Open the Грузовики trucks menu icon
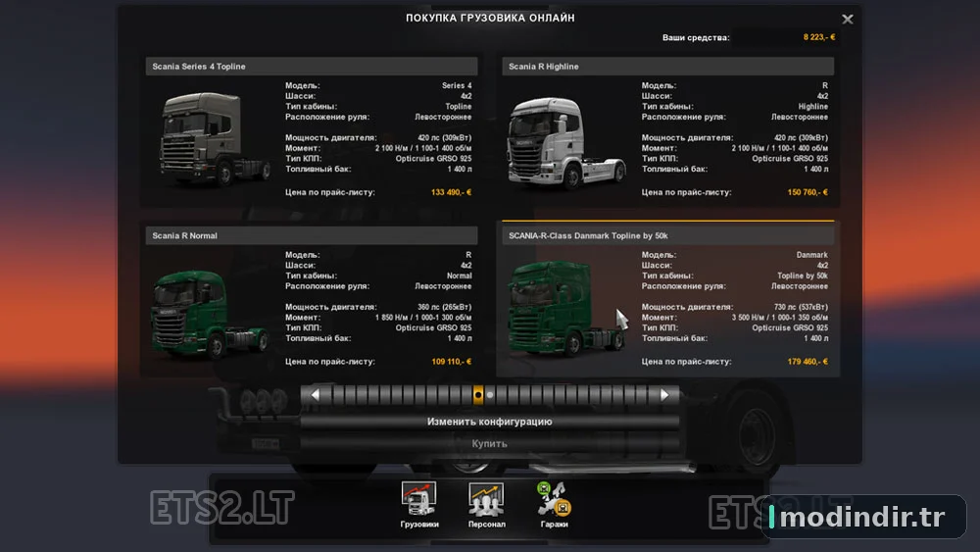 (418, 505)
